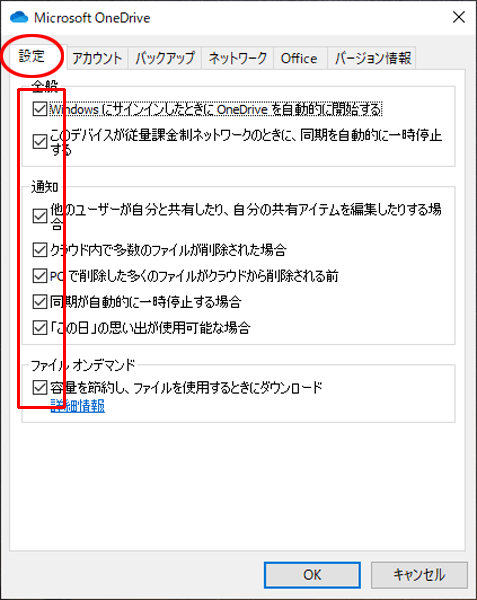This screenshot has height=600, width=477.
Task: Toggle notification when sync pauses automatically
Action: click(x=40, y=302)
